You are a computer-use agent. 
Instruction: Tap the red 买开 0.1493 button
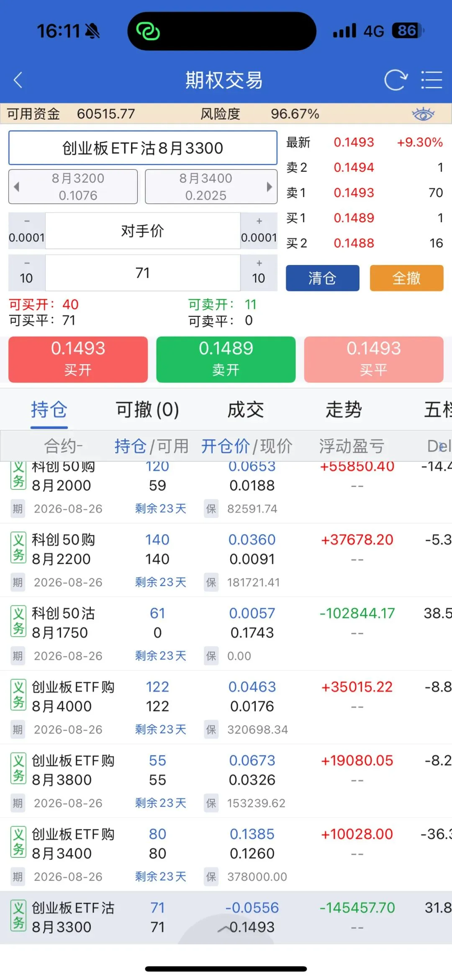(78, 359)
